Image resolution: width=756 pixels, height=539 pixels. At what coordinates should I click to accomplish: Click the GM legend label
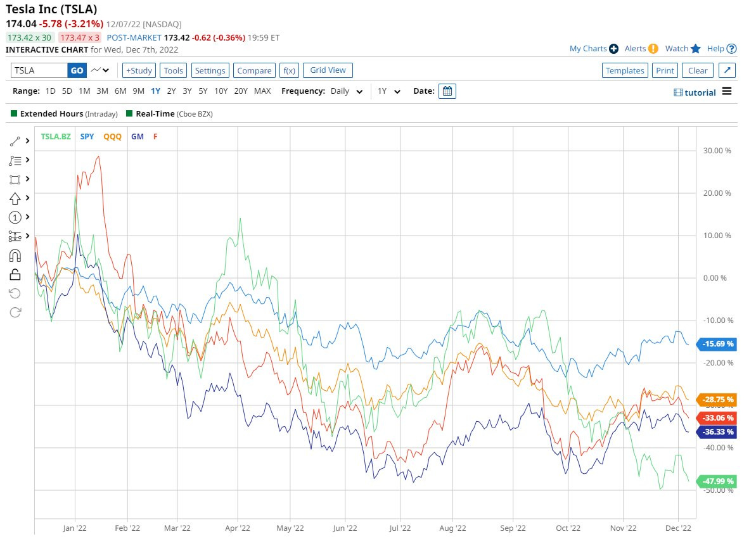[x=138, y=136]
